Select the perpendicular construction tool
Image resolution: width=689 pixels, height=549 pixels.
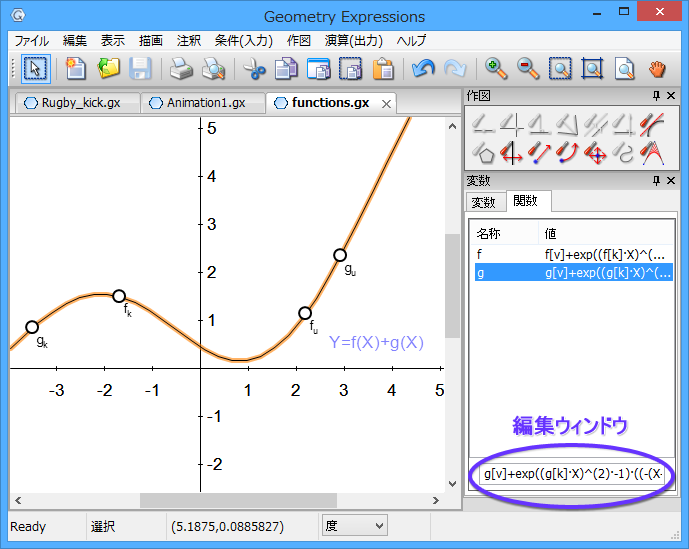[x=539, y=124]
